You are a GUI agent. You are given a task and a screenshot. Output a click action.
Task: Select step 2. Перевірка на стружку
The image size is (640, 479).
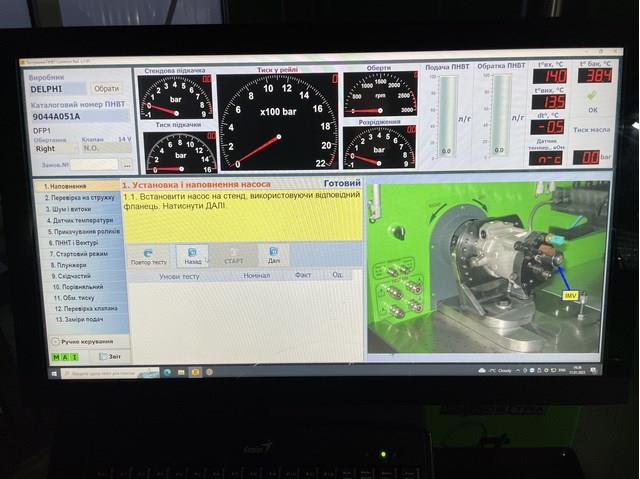(78, 197)
